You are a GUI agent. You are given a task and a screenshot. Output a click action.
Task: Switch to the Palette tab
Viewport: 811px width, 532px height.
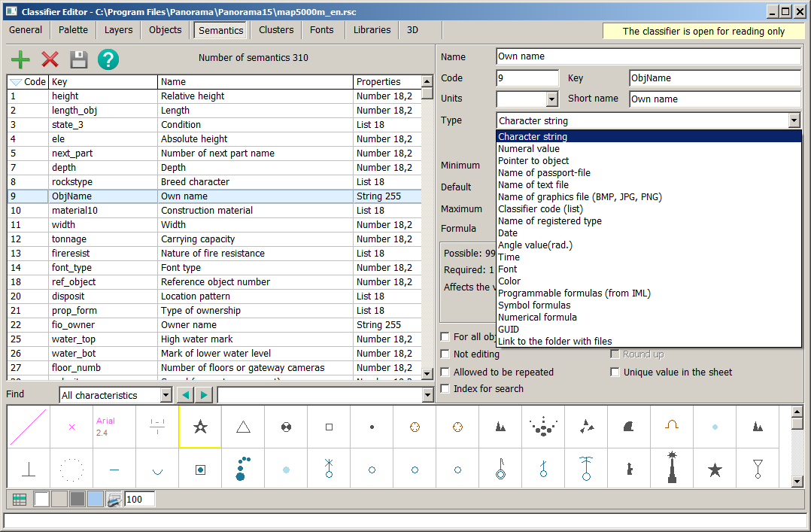pos(73,30)
